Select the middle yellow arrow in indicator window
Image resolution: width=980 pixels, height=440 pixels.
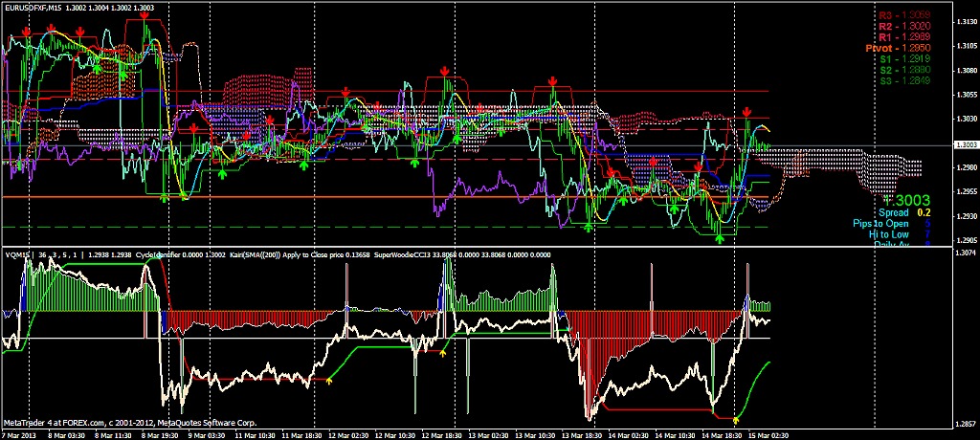point(442,353)
